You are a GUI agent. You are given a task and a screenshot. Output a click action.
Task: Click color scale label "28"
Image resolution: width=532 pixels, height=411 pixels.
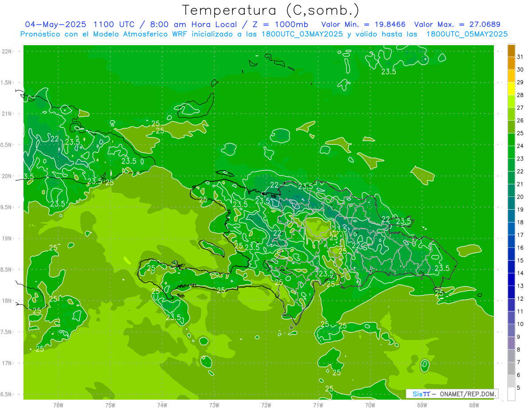pyautogui.click(x=520, y=95)
